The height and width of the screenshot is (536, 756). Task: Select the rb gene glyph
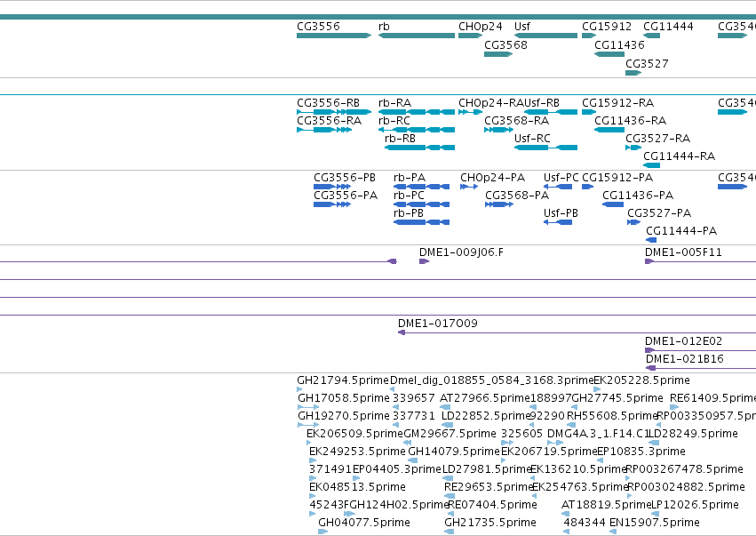(417, 36)
